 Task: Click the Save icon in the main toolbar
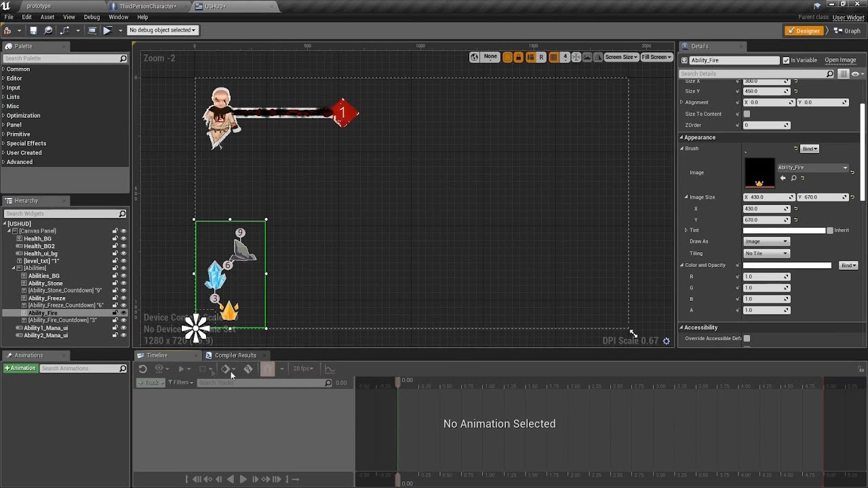click(33, 30)
